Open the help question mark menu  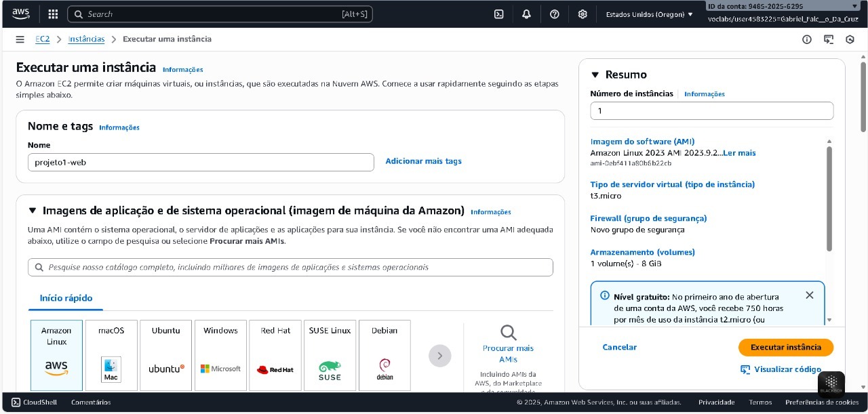(x=555, y=14)
